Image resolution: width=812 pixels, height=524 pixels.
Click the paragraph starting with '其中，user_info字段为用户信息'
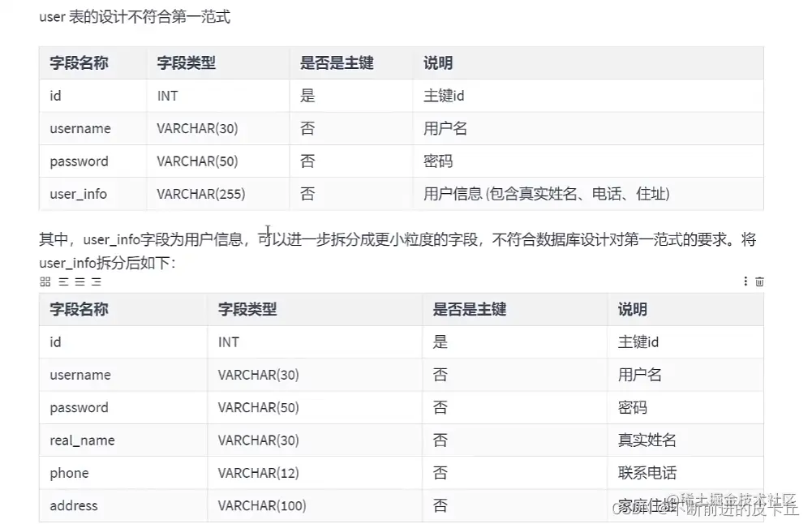[397, 251]
